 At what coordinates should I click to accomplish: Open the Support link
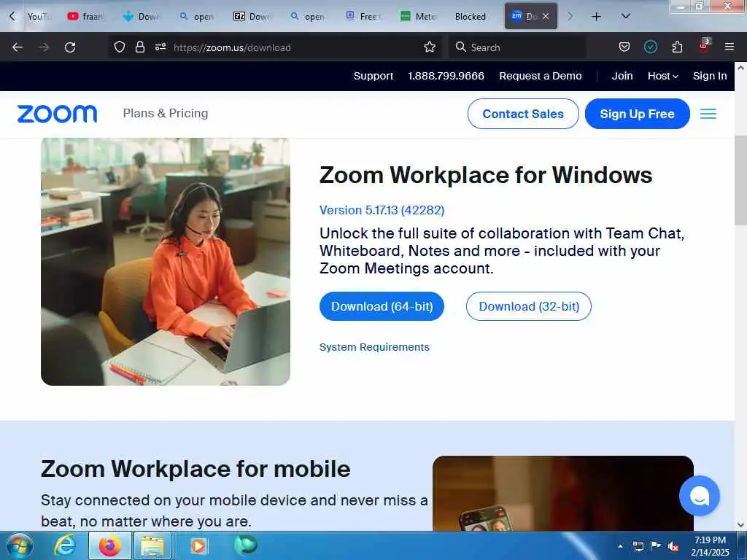click(x=373, y=76)
